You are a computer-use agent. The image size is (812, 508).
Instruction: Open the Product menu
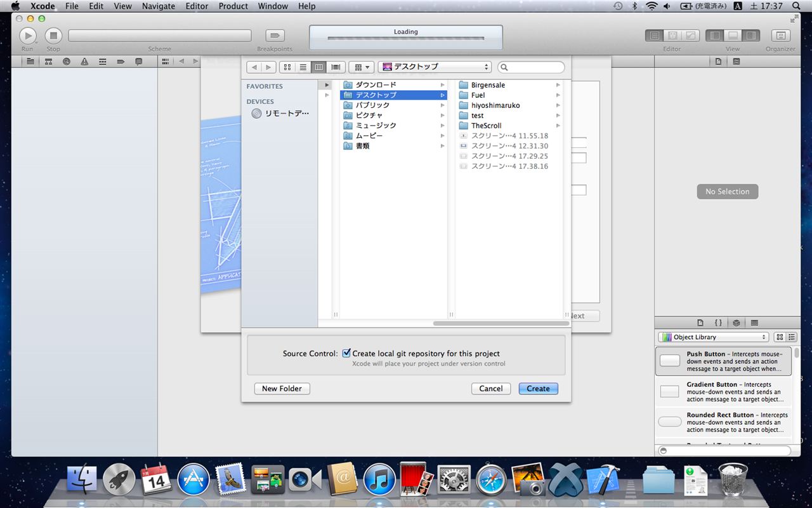tap(233, 6)
